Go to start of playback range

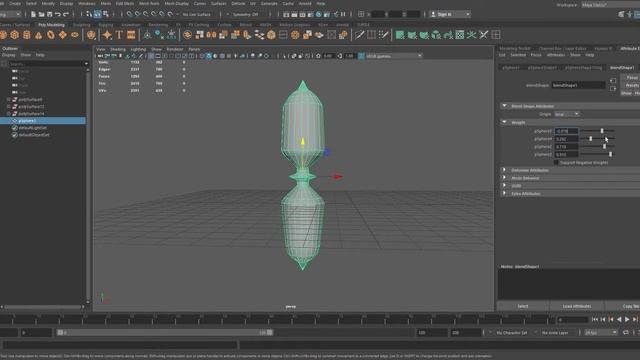click(595, 320)
